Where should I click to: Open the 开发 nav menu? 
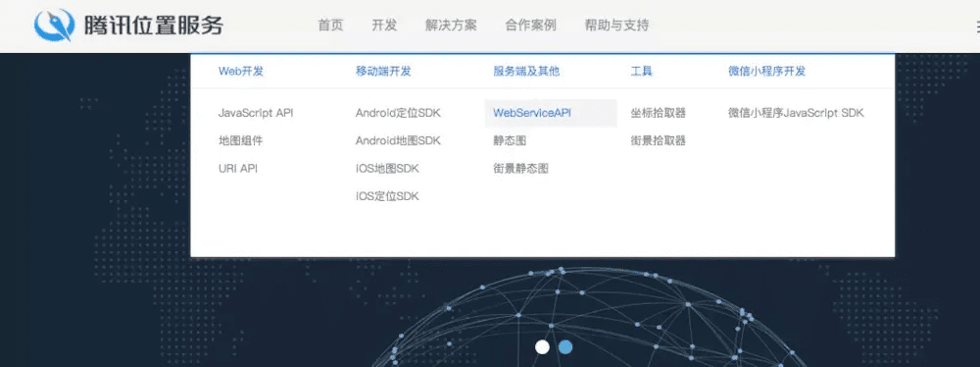[384, 26]
